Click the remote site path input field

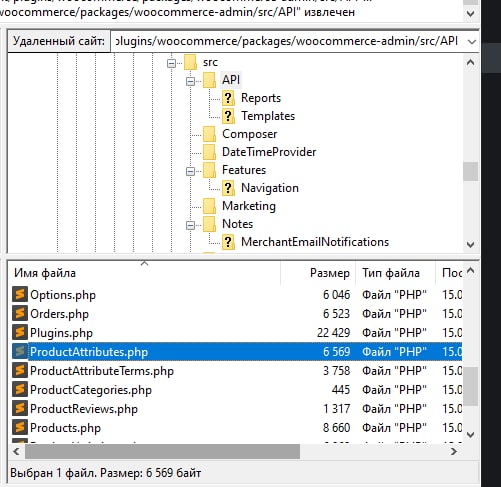[288, 41]
